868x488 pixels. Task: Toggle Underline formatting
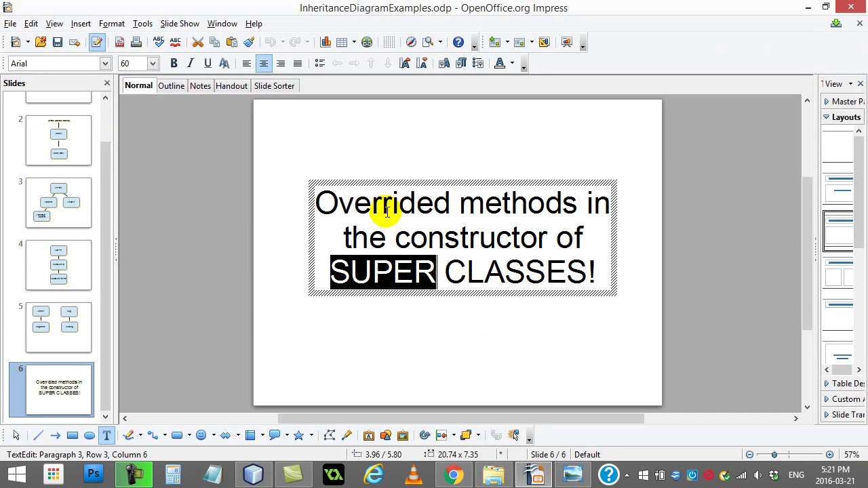click(x=208, y=63)
